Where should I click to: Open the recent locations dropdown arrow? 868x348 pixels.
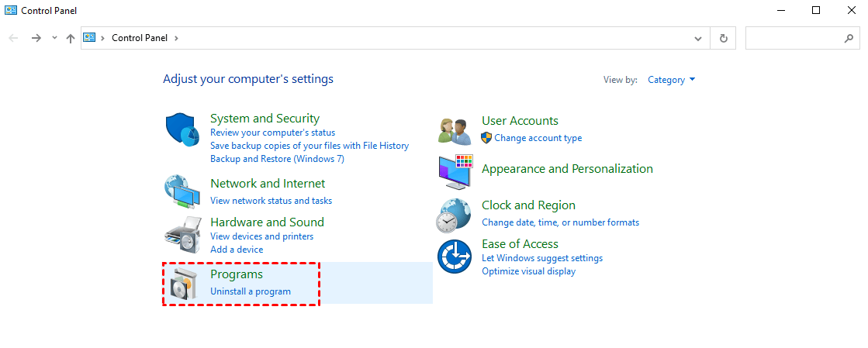[x=54, y=37]
